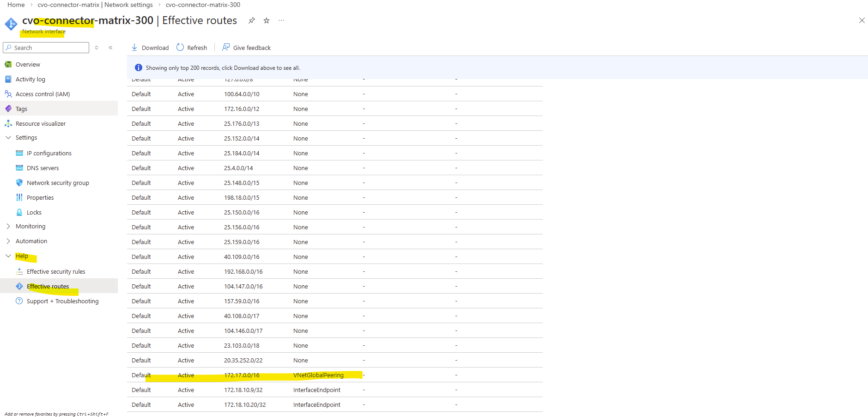868x417 pixels.
Task: Collapse the Help section
Action: [8, 256]
